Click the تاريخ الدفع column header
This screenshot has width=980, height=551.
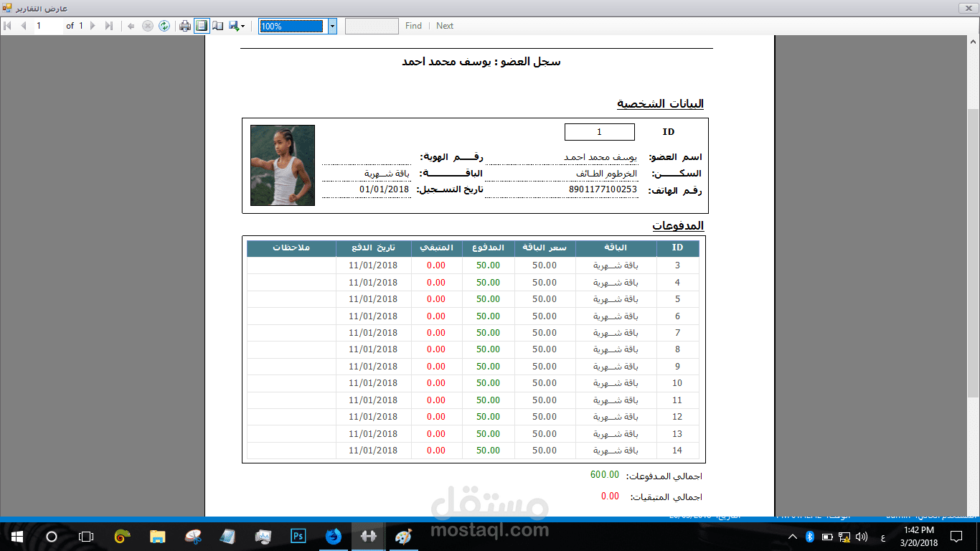(x=373, y=248)
